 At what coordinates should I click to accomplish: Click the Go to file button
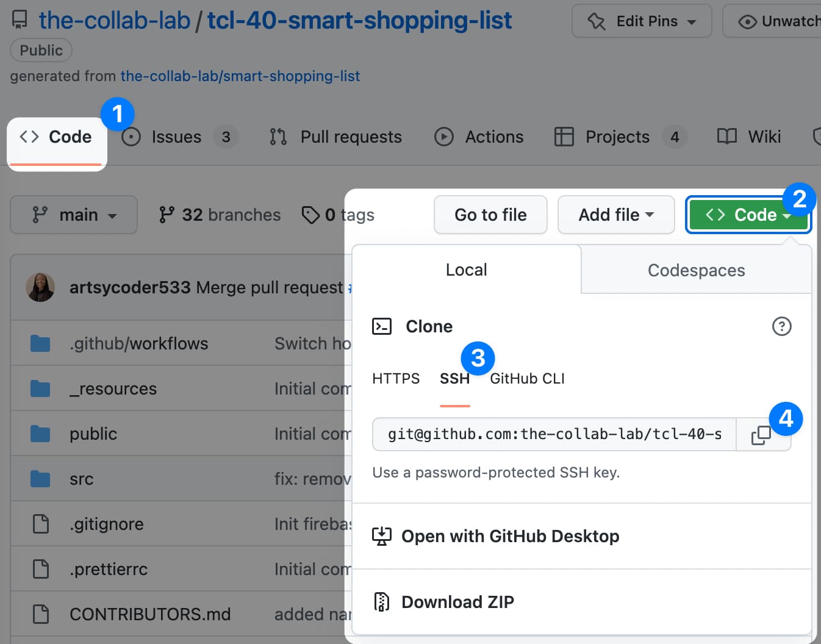[490, 215]
